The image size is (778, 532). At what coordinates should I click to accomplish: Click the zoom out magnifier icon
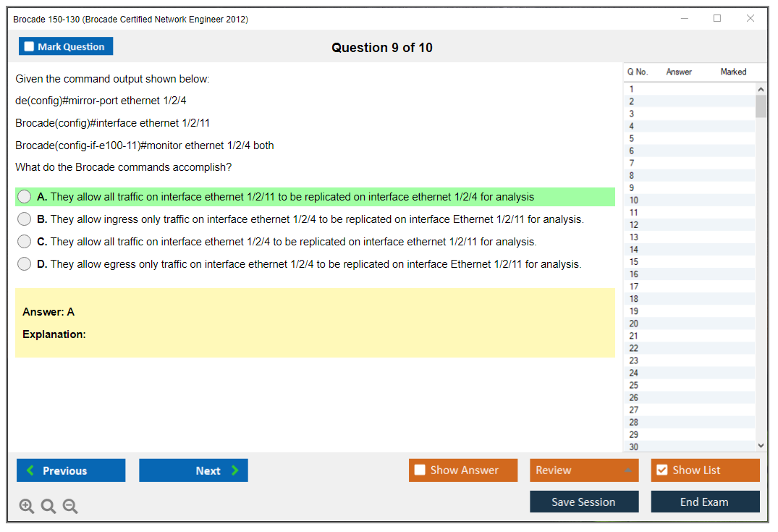coord(70,507)
